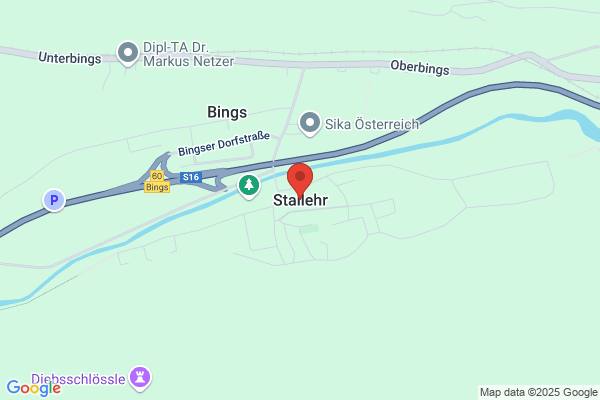
Task: Click the S16 highway shield
Action: click(x=191, y=177)
